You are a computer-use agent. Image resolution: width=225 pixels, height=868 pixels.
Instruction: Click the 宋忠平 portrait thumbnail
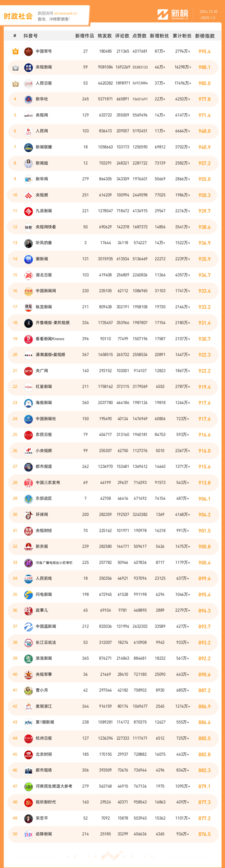[29, 818]
